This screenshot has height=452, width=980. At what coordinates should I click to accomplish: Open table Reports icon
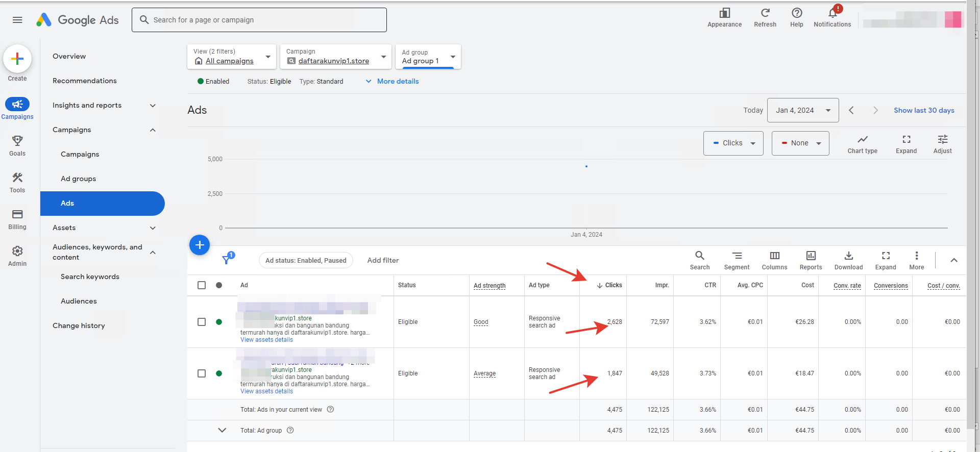coord(811,260)
